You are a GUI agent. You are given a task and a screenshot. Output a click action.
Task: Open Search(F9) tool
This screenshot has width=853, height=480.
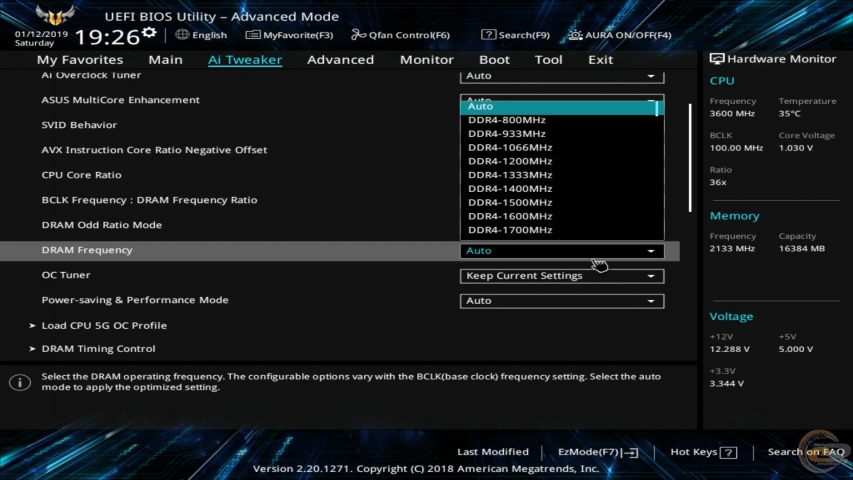(515, 35)
